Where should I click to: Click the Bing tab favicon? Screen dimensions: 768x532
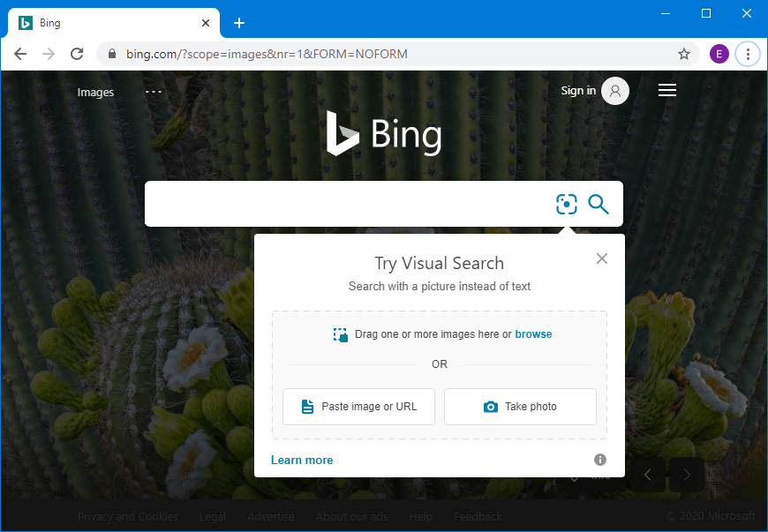point(26,23)
